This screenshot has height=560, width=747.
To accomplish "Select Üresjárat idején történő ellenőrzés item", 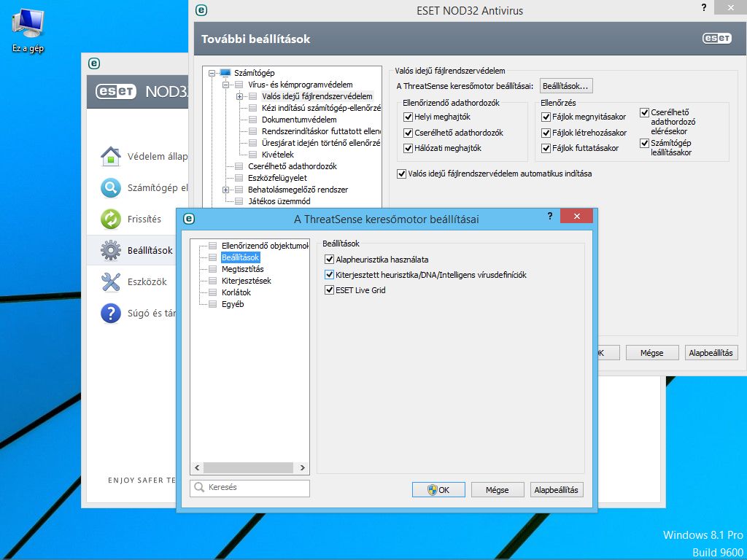I will pos(321,143).
